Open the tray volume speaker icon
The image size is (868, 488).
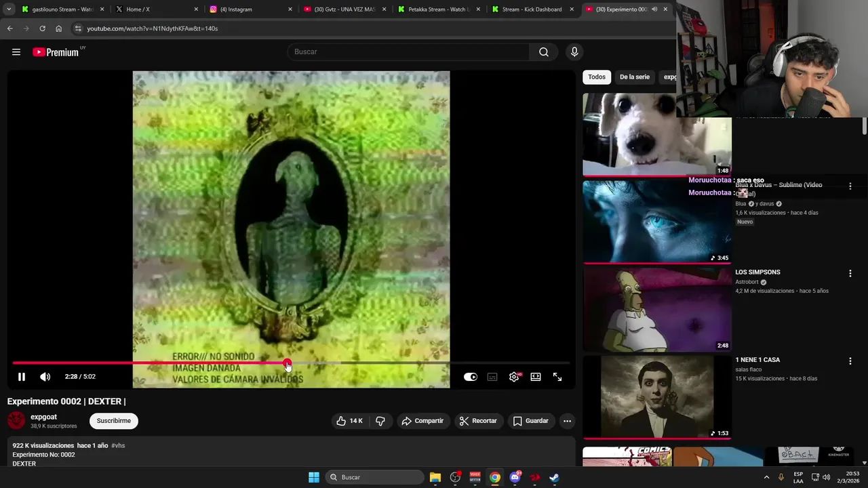(826, 477)
